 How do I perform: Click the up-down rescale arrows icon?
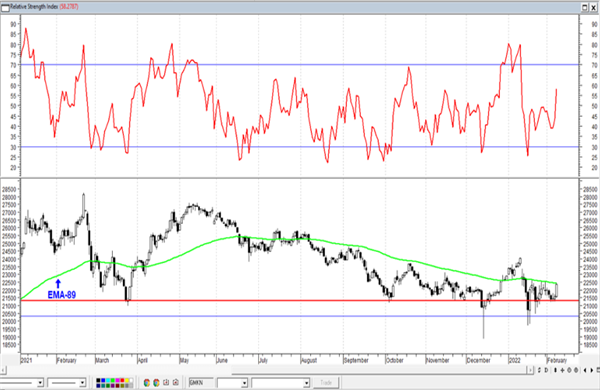click(539, 370)
